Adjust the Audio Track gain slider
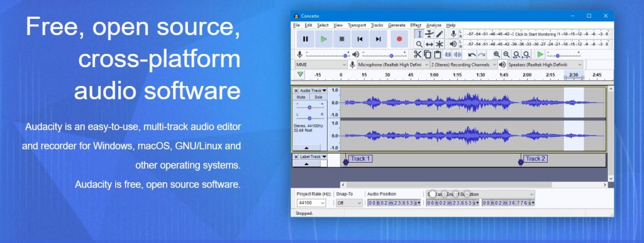Screen dimensions: 644x243 309,107
